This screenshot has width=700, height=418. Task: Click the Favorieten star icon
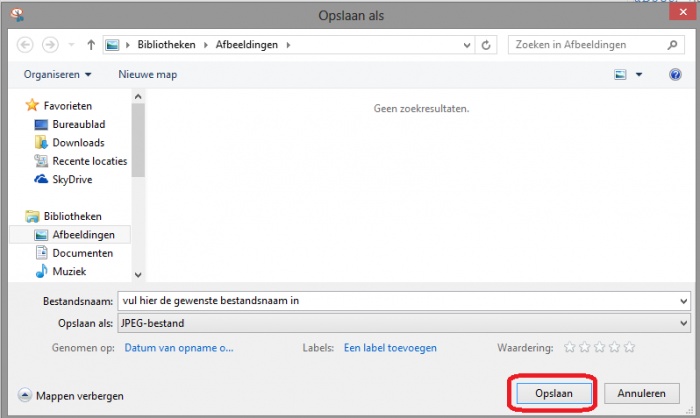point(32,105)
